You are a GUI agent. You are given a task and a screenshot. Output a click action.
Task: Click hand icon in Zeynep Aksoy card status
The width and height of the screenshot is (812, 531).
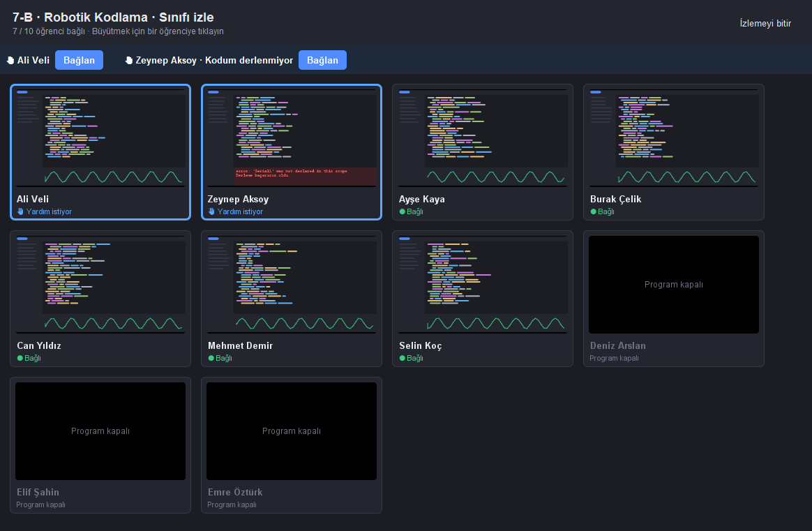click(x=211, y=211)
